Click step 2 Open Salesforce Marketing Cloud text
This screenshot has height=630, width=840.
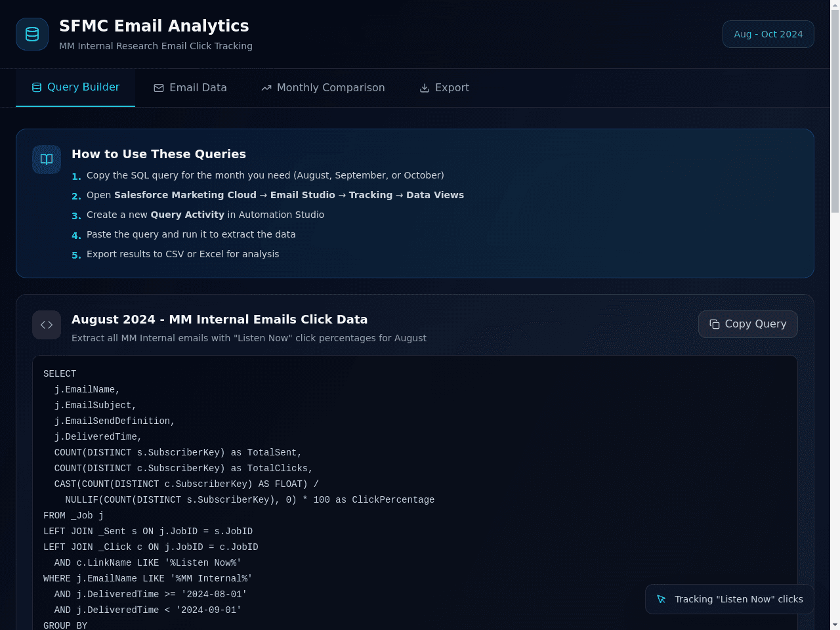pyautogui.click(x=275, y=195)
